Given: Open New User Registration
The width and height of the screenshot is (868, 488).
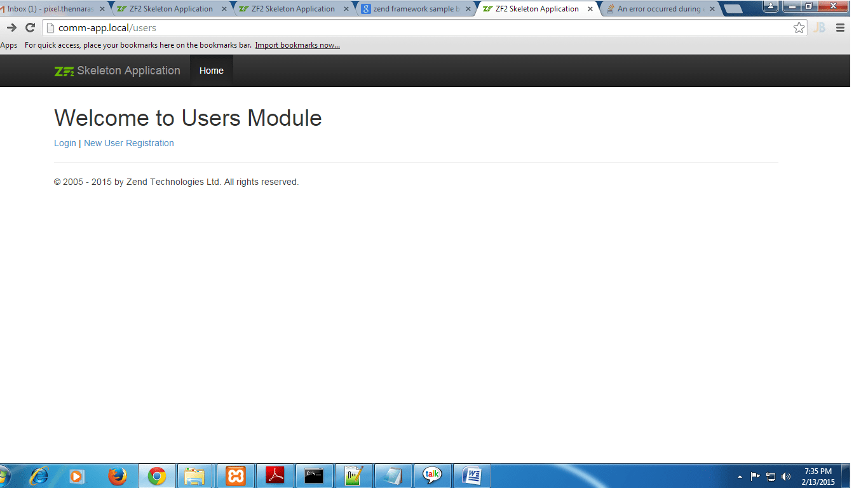Looking at the screenshot, I should (x=128, y=143).
